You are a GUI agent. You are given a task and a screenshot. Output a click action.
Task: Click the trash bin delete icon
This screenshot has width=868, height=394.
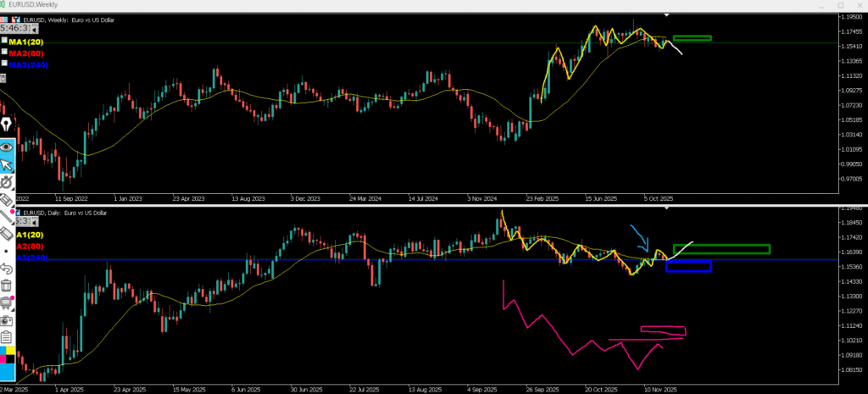[7, 286]
